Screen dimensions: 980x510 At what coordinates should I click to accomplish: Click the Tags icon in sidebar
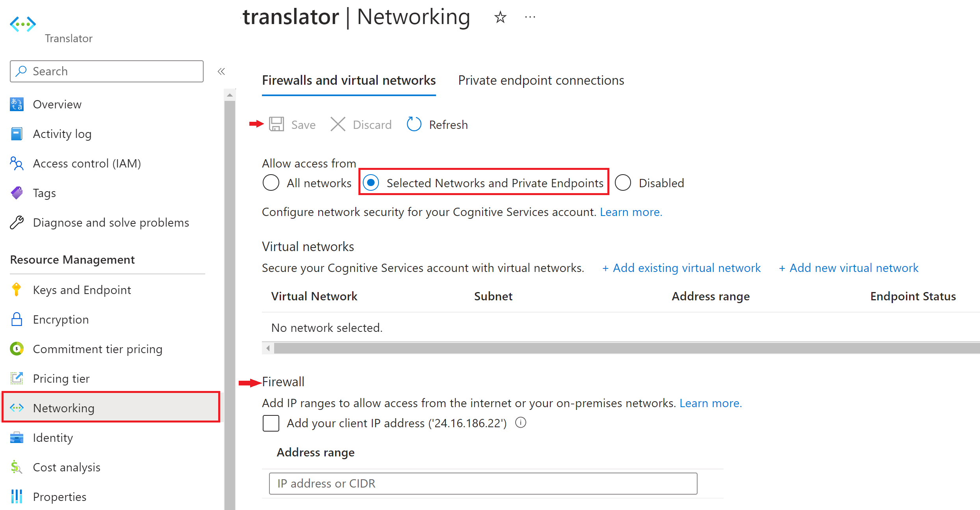point(18,193)
